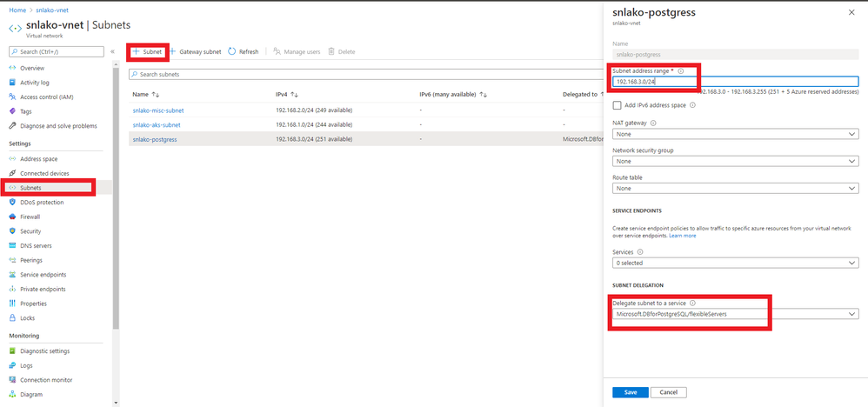This screenshot has height=407, width=868.
Task: Open the NAT gateway dropdown
Action: [735, 134]
